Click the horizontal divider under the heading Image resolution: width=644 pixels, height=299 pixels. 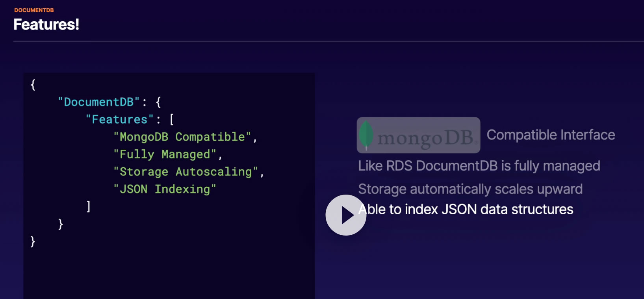tap(328, 41)
